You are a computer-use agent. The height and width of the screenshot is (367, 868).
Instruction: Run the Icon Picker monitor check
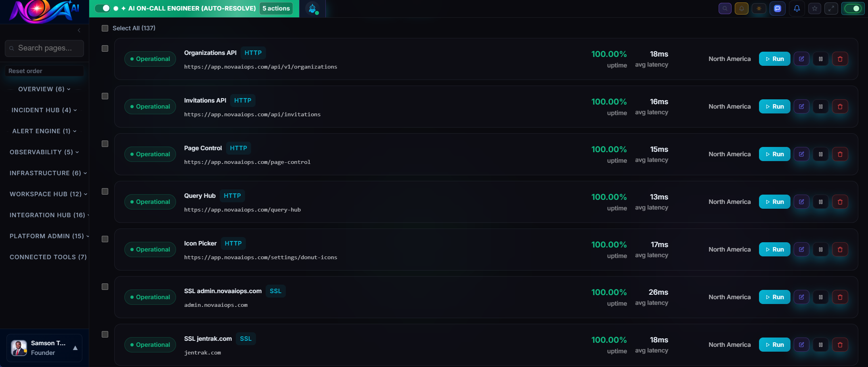click(774, 250)
